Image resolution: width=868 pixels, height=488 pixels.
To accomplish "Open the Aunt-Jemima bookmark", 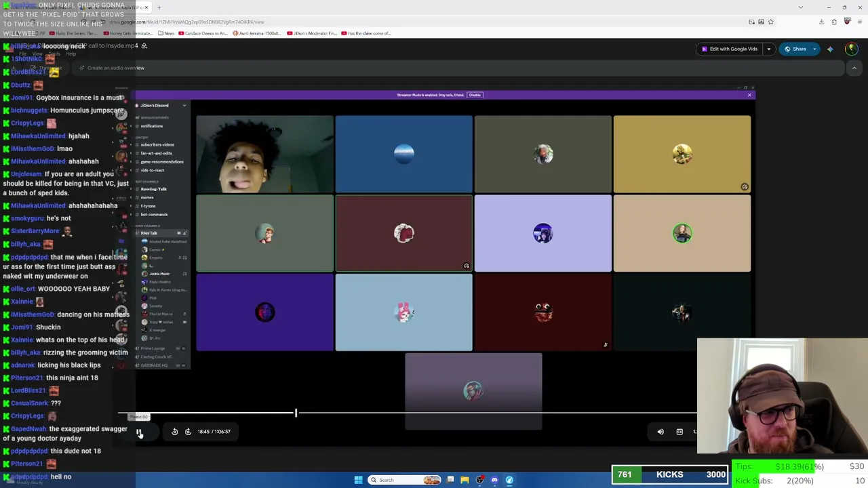I will click(257, 33).
